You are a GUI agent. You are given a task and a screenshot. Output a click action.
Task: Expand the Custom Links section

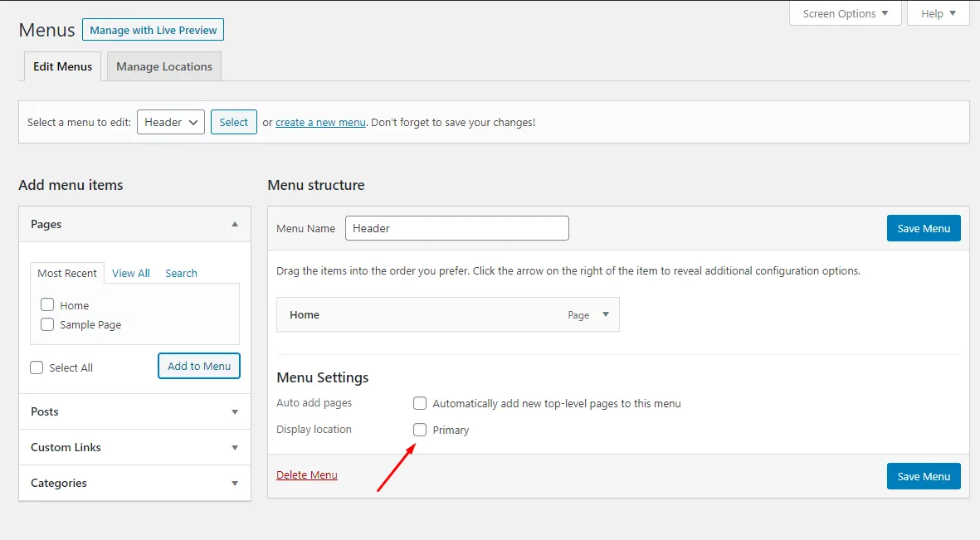pyautogui.click(x=235, y=447)
